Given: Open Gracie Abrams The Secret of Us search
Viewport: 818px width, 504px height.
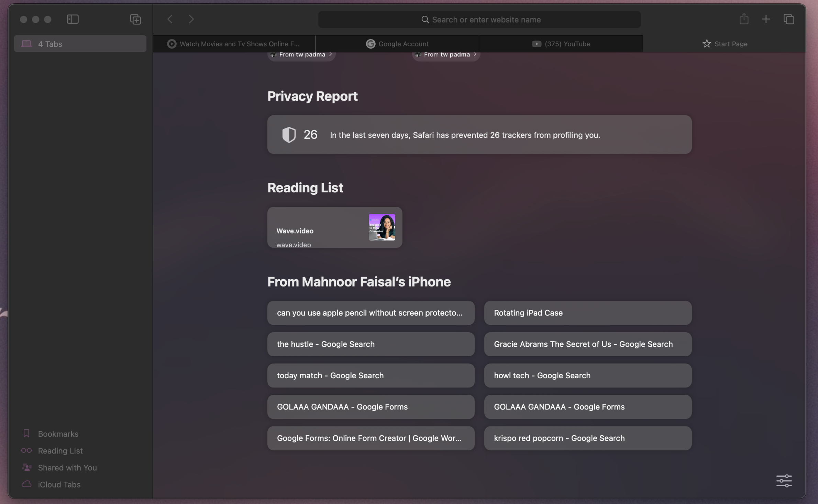Looking at the screenshot, I should point(588,344).
